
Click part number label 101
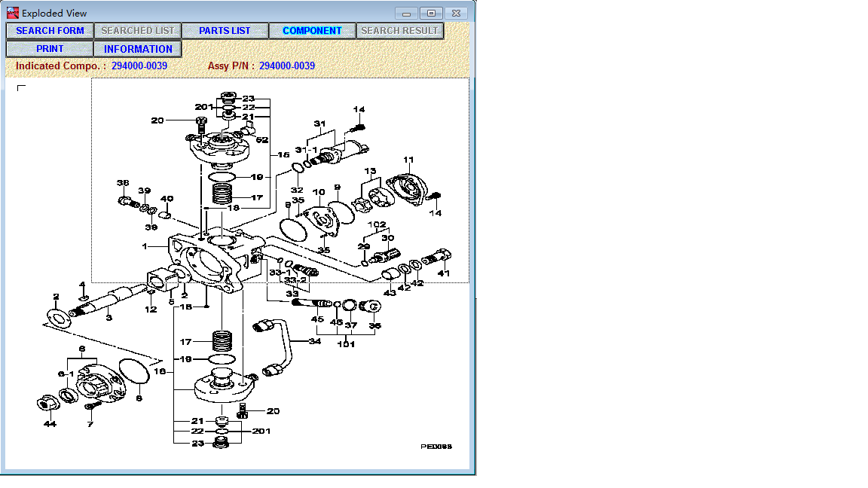coord(346,344)
